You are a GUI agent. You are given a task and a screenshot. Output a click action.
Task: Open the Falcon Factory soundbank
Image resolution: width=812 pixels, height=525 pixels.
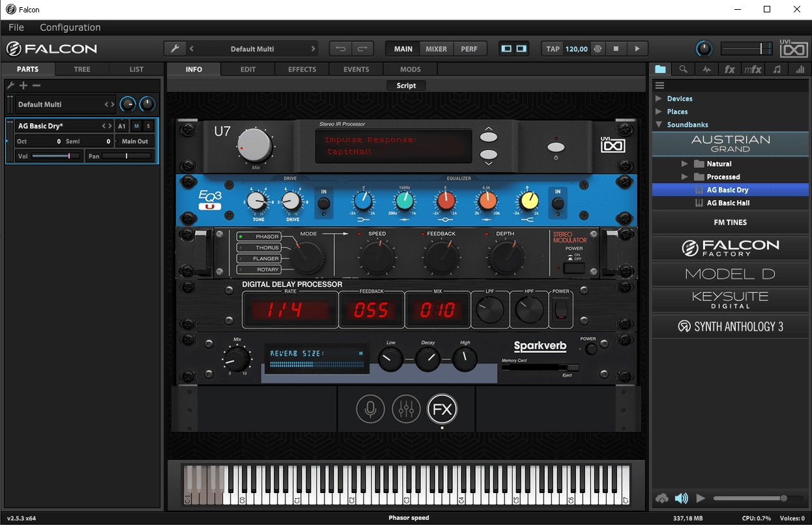tap(731, 248)
